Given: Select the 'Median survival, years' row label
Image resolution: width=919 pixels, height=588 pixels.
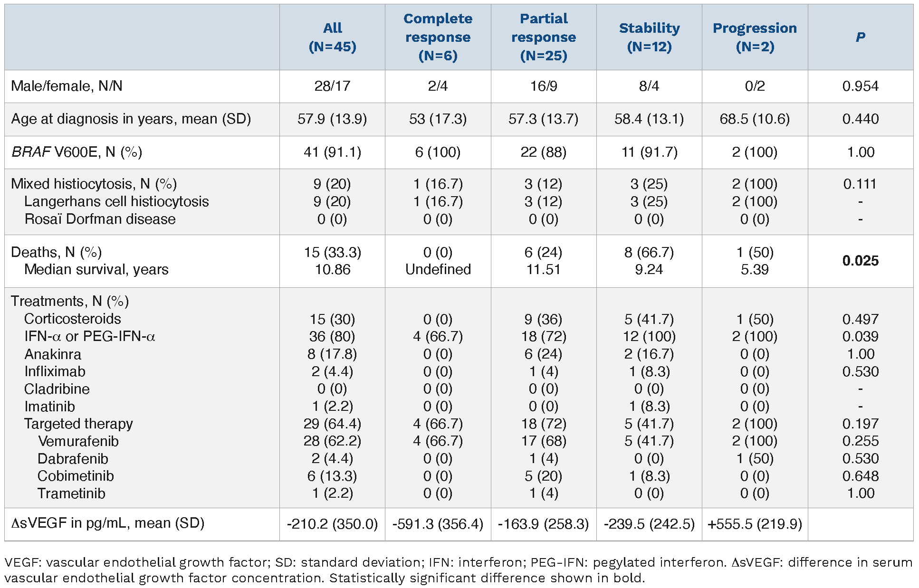Looking at the screenshot, I should click(96, 269).
